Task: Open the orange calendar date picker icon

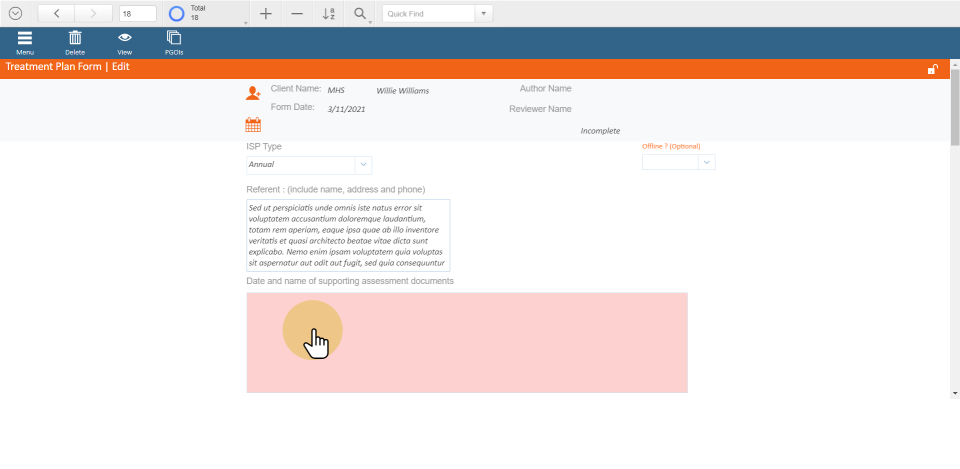Action: [x=253, y=125]
